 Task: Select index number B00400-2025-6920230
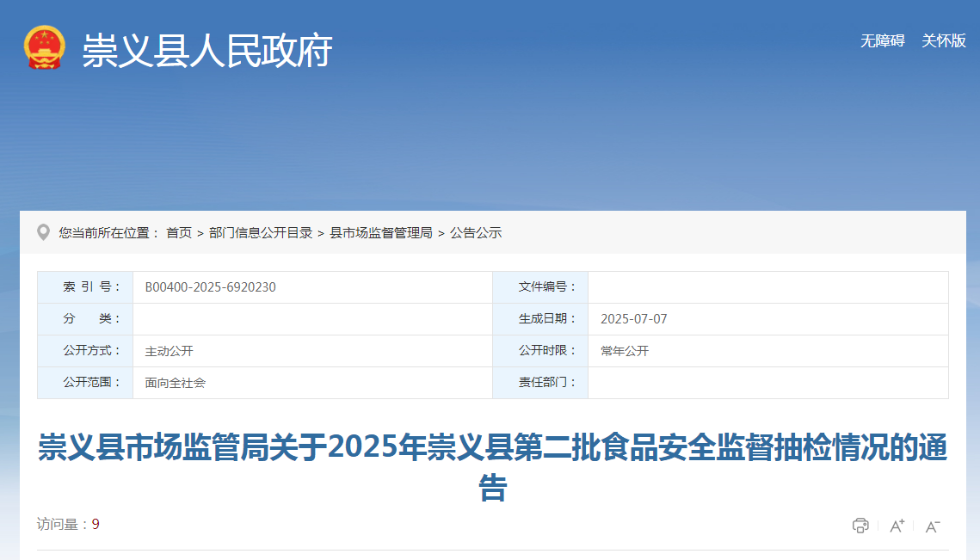pyautogui.click(x=211, y=287)
